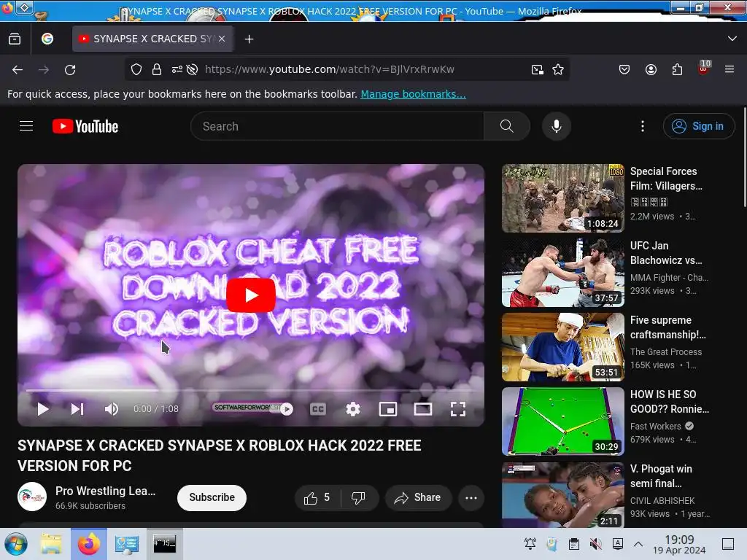Go to YouTube home via logo
747x560 pixels.
click(x=85, y=126)
